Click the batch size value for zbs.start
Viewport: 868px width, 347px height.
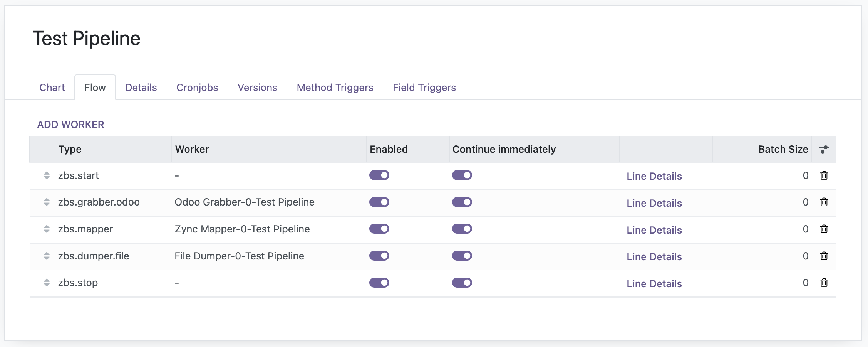pos(805,175)
